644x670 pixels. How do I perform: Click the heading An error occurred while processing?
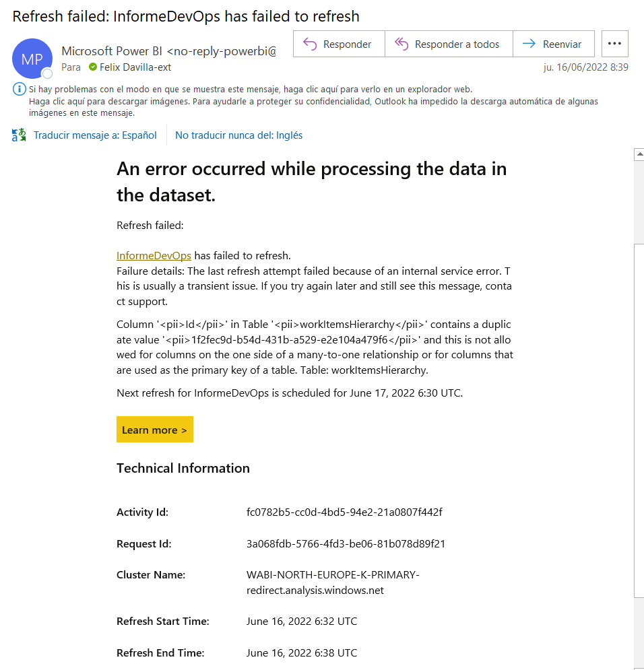click(311, 182)
